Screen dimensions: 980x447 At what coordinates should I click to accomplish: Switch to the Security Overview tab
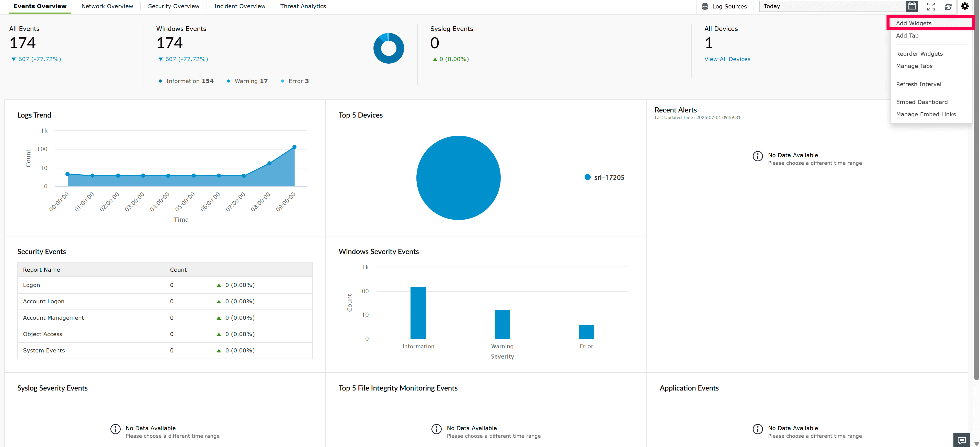tap(174, 6)
